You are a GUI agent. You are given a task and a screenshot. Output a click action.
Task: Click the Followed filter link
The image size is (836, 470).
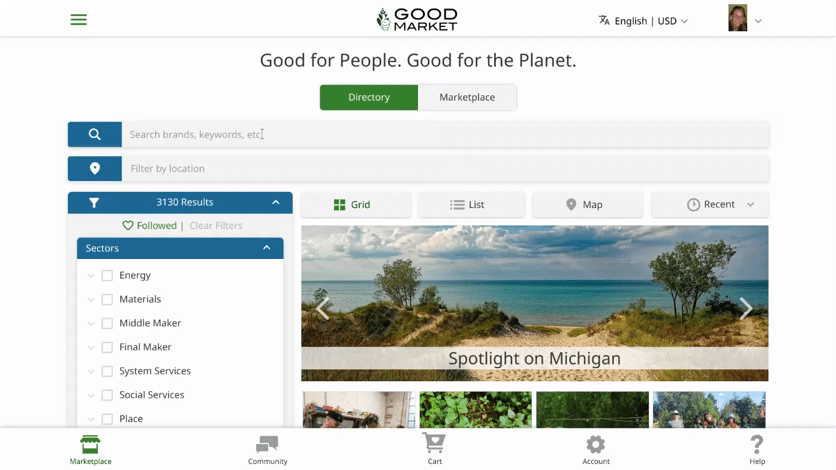click(x=149, y=225)
